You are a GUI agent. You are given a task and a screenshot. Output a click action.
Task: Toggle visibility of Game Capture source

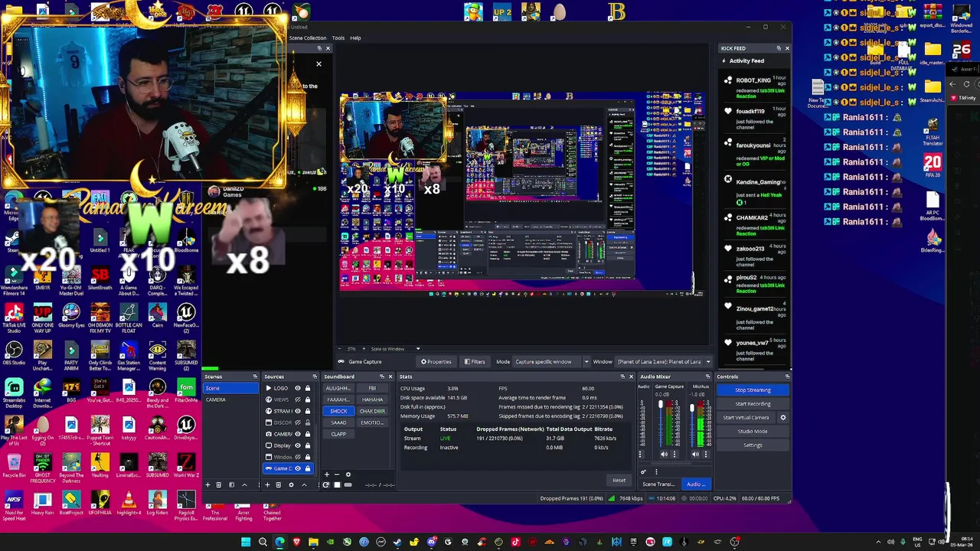[298, 468]
